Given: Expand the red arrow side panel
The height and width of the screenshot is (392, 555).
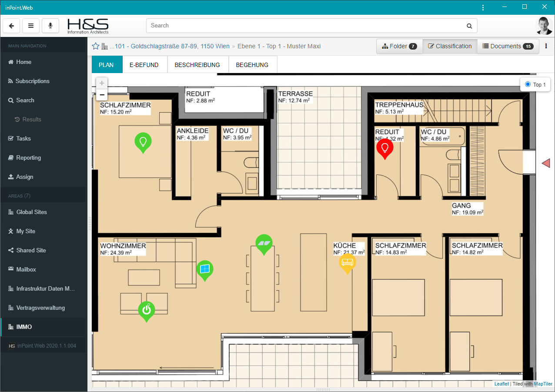Looking at the screenshot, I should (546, 163).
